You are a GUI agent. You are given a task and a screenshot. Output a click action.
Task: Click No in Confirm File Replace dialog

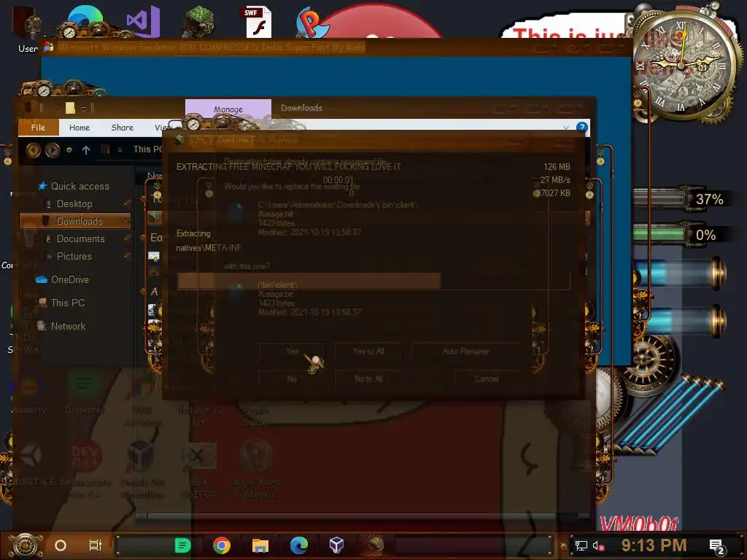tap(292, 378)
